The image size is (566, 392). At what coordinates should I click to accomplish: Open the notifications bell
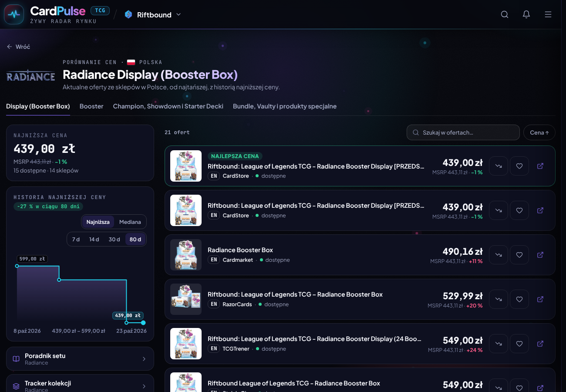point(526,14)
